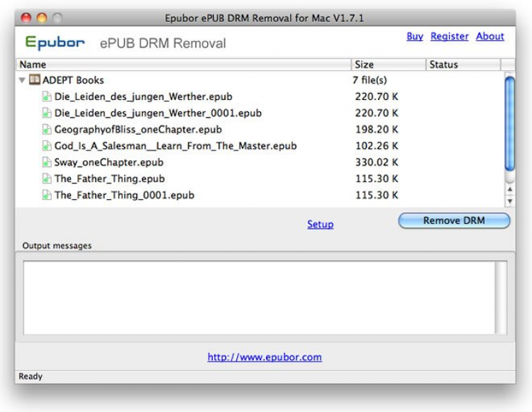Click the Status column header
This screenshot has width=532, height=412.
462,65
